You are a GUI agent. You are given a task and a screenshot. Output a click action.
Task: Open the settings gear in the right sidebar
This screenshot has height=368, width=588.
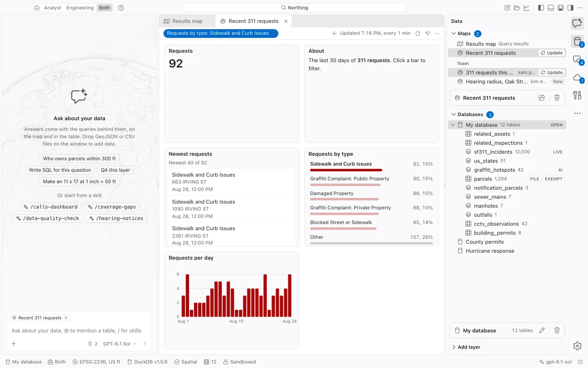577,346
